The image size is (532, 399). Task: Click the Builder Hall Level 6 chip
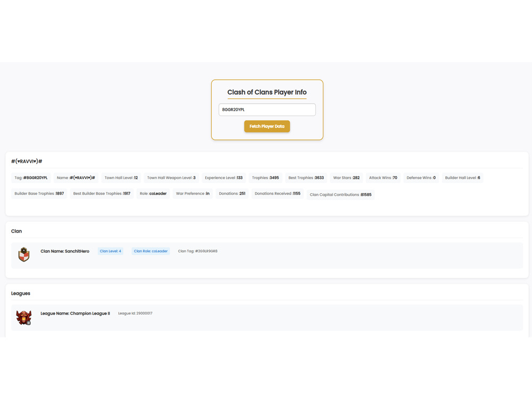pyautogui.click(x=462, y=178)
